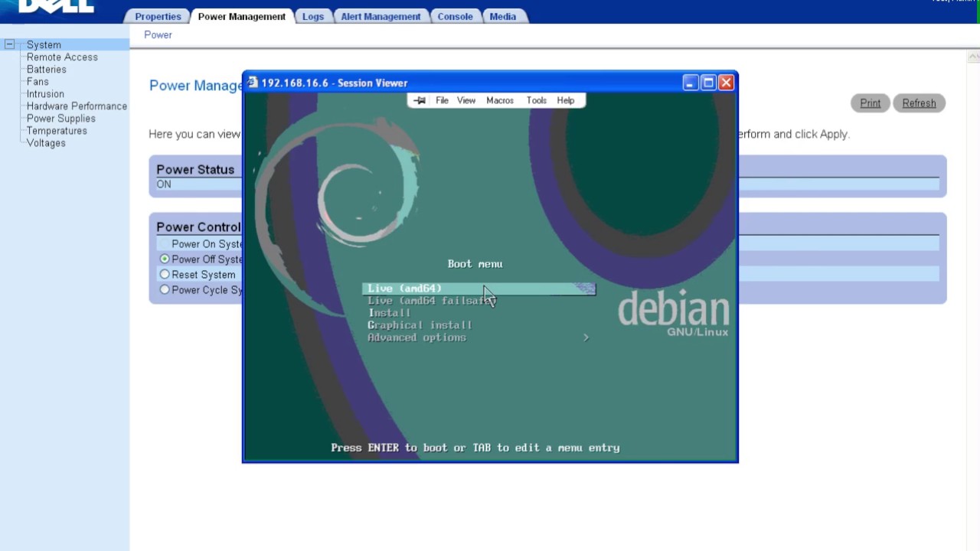Select Live (amd64 failsafe) boot entry
Image resolution: width=980 pixels, height=551 pixels.
pyautogui.click(x=432, y=301)
